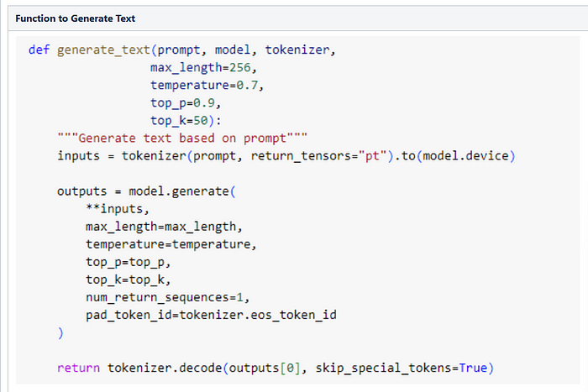Click the docstring 'Generate text based on prompt'
Image resolution: width=588 pixels, height=392 pixels.
(x=182, y=138)
